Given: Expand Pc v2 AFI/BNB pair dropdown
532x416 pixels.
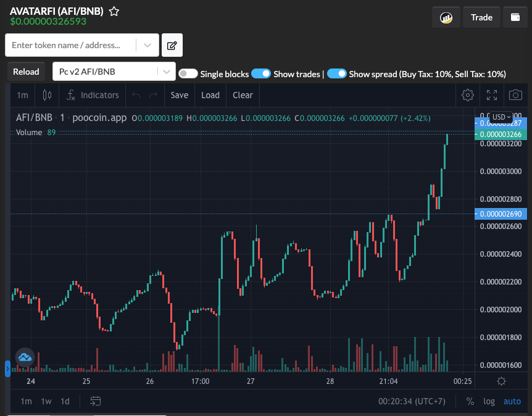Looking at the screenshot, I should tap(166, 72).
